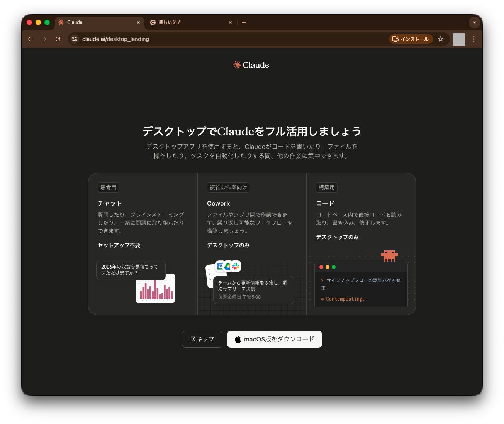Close the 新しいタブ tab

tap(230, 22)
